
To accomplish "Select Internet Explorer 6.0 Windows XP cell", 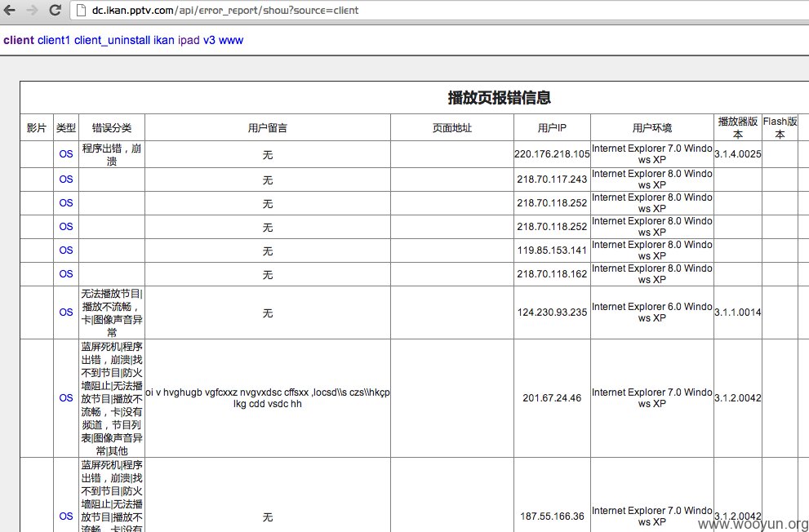I will (652, 312).
